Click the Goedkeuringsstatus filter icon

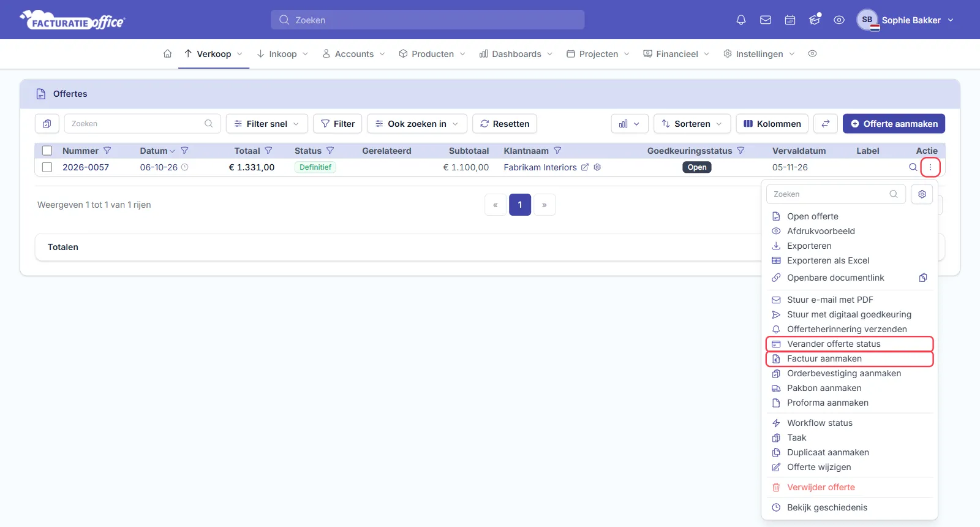tap(741, 151)
